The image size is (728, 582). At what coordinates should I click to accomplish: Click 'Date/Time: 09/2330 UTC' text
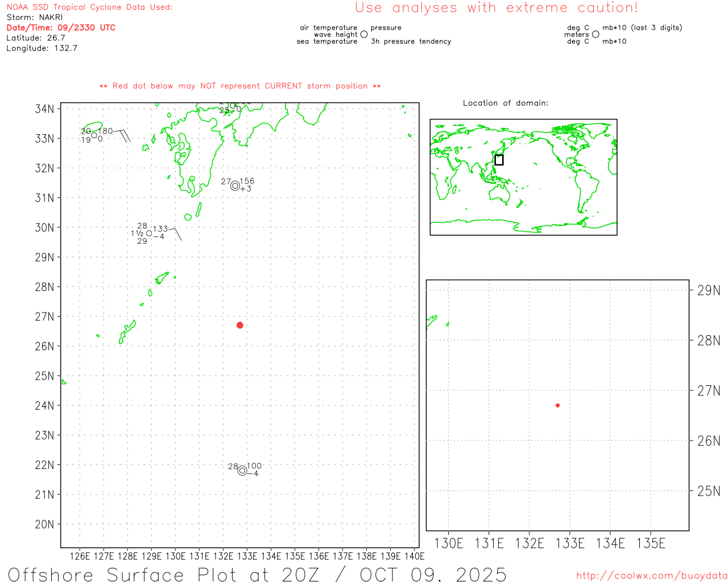pos(61,28)
